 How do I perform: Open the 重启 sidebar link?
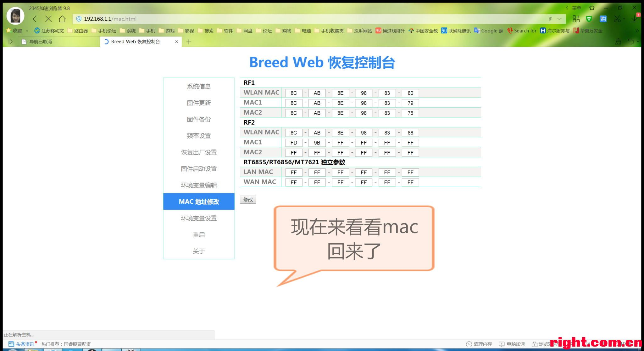click(199, 235)
